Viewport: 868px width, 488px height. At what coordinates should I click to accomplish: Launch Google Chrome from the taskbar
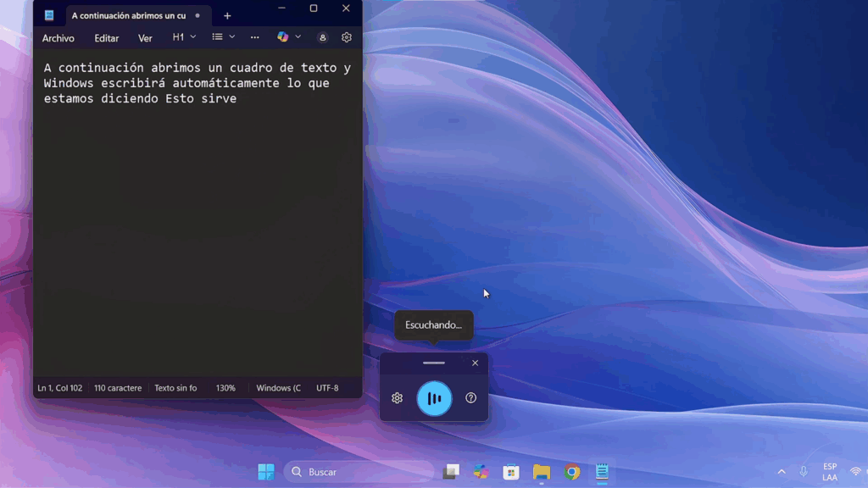click(x=572, y=471)
